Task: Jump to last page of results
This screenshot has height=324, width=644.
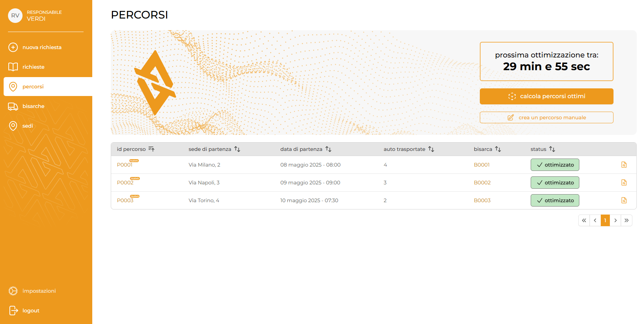Action: 627,220
